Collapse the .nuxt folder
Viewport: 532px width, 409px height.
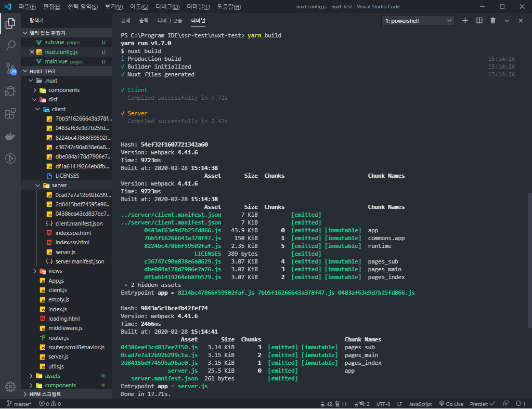31,81
